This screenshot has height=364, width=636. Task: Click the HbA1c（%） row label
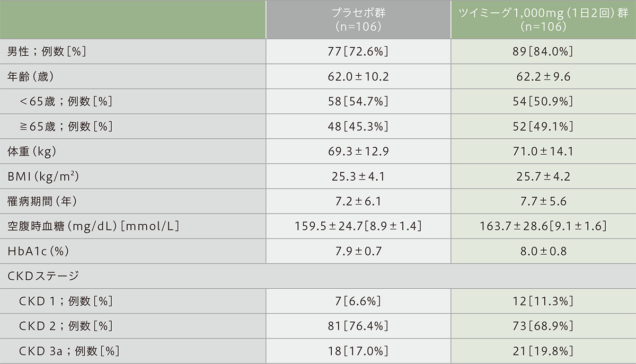[38, 251]
